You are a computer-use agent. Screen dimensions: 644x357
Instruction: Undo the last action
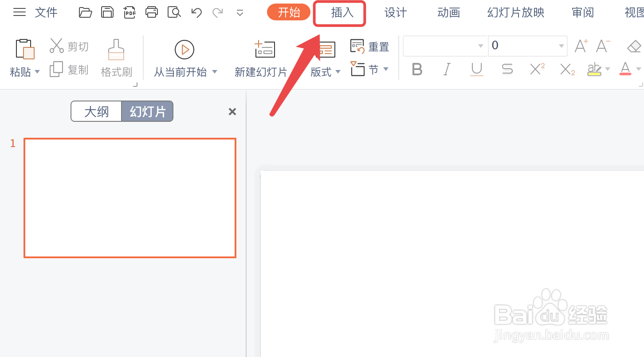[196, 12]
